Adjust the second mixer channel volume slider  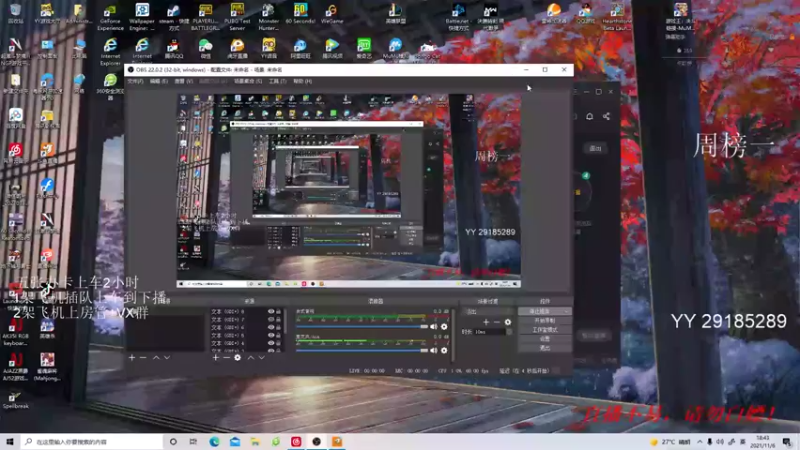tap(362, 351)
